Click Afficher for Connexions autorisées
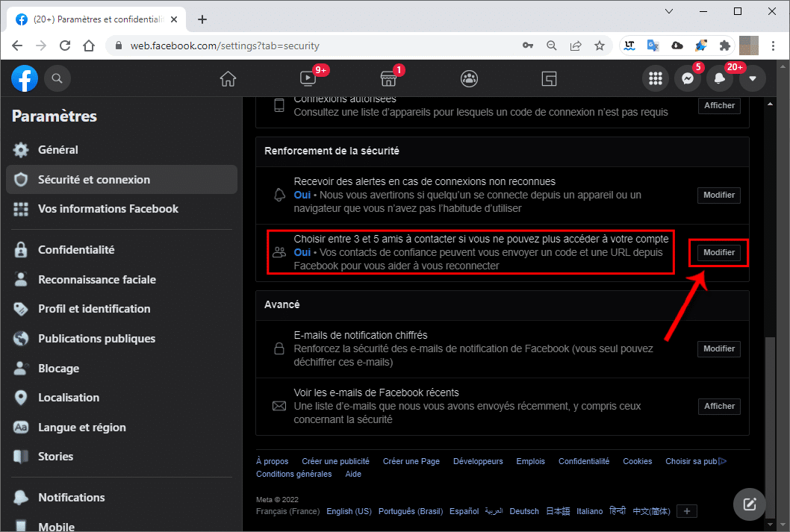Viewport: 790px width, 532px height. (719, 106)
